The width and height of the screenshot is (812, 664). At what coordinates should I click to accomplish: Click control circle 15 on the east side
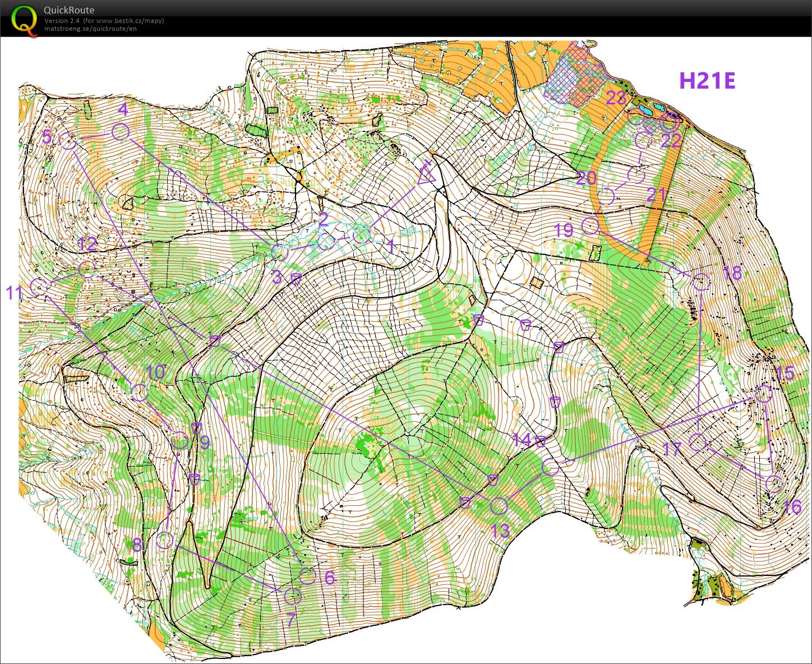763,394
